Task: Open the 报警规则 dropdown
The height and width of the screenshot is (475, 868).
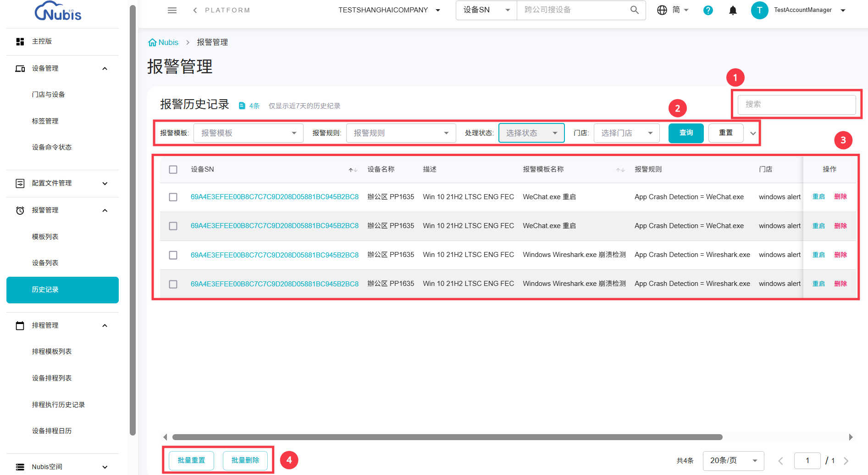Action: coord(401,133)
